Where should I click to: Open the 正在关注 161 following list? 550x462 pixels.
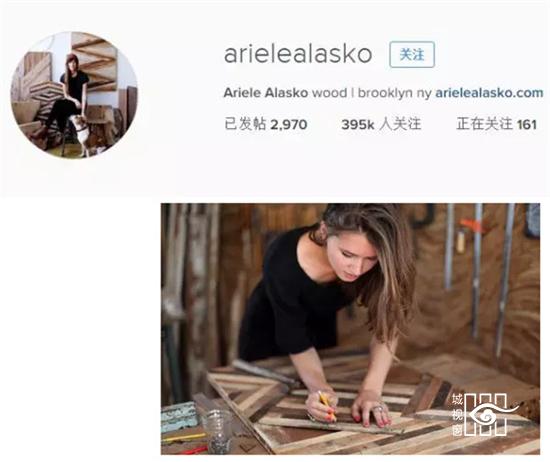496,124
